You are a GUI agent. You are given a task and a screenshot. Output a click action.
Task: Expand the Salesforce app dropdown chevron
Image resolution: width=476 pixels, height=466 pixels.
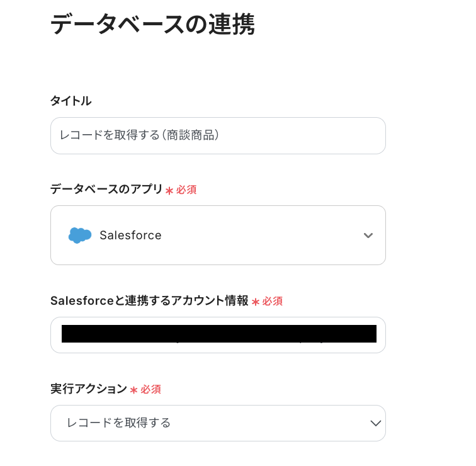368,236
